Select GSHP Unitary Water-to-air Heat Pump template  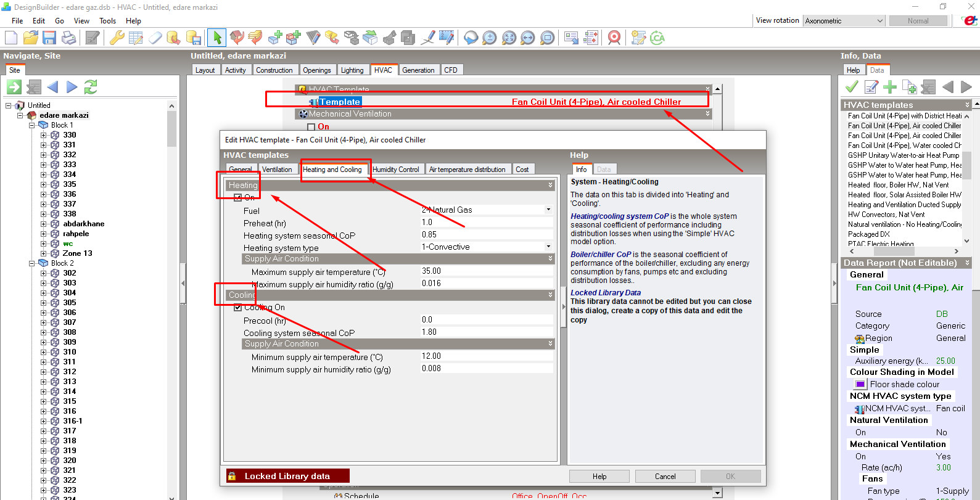tap(904, 155)
